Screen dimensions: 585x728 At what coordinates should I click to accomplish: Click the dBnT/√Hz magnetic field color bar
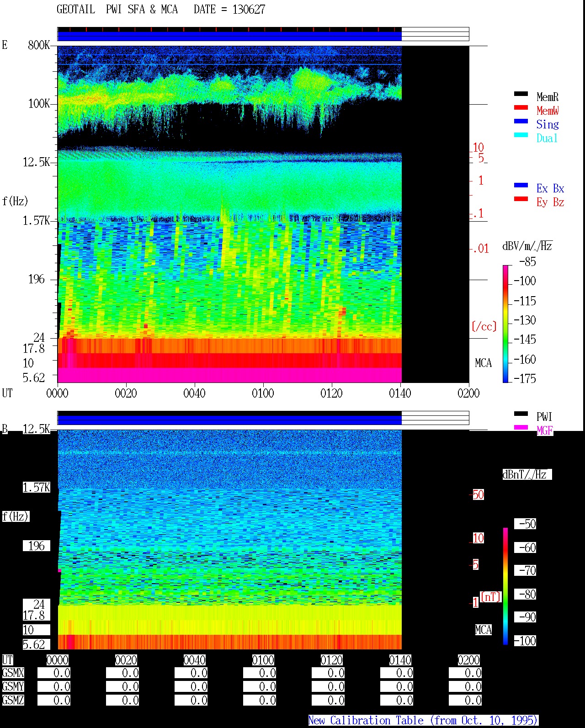click(x=505, y=586)
